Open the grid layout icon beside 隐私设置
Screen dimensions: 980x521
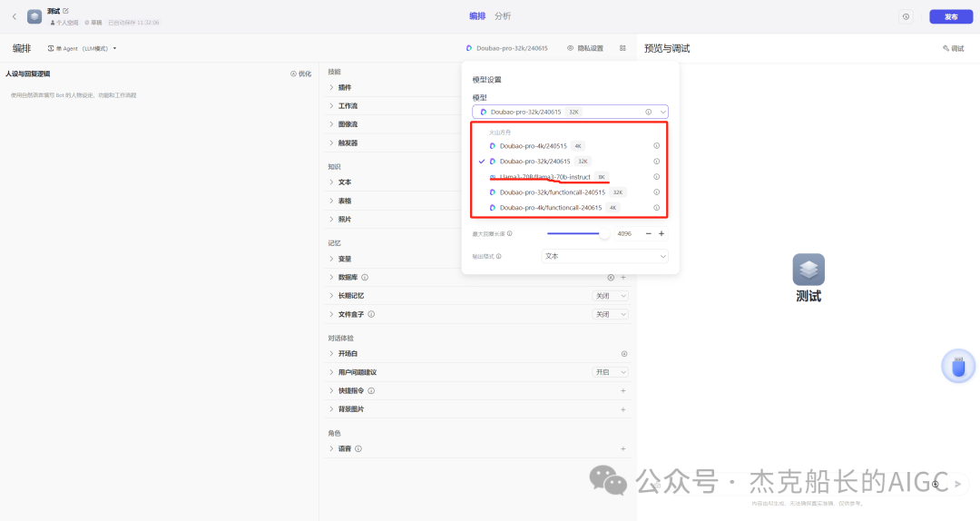(x=622, y=48)
